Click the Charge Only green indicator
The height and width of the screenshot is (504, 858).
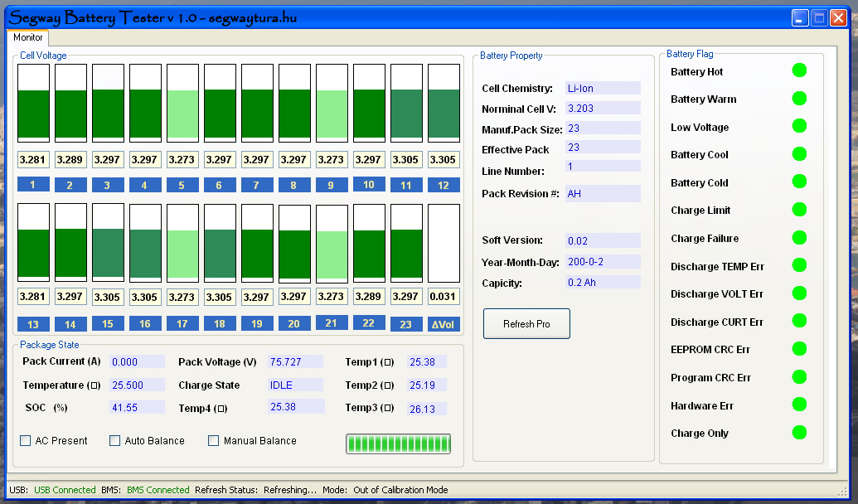click(799, 432)
